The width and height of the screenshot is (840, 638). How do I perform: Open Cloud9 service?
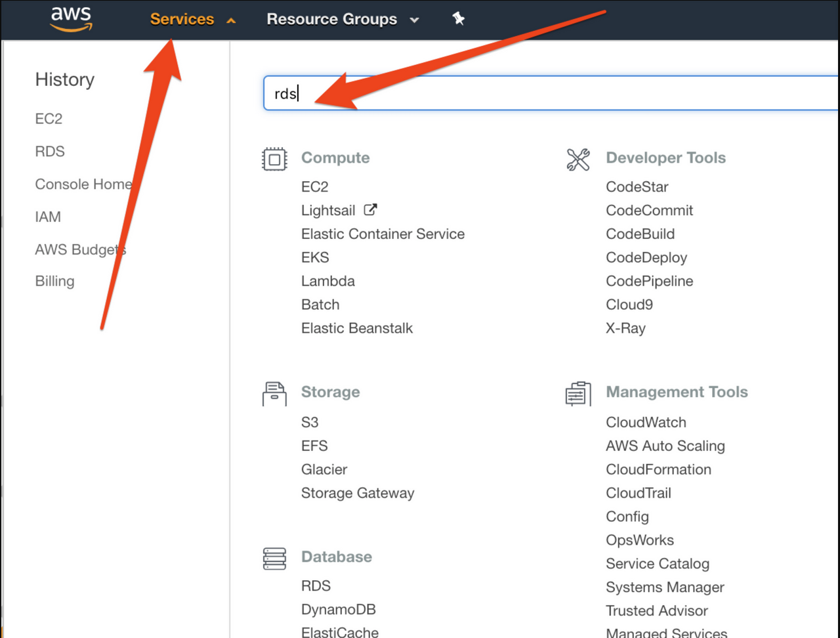[x=629, y=305]
